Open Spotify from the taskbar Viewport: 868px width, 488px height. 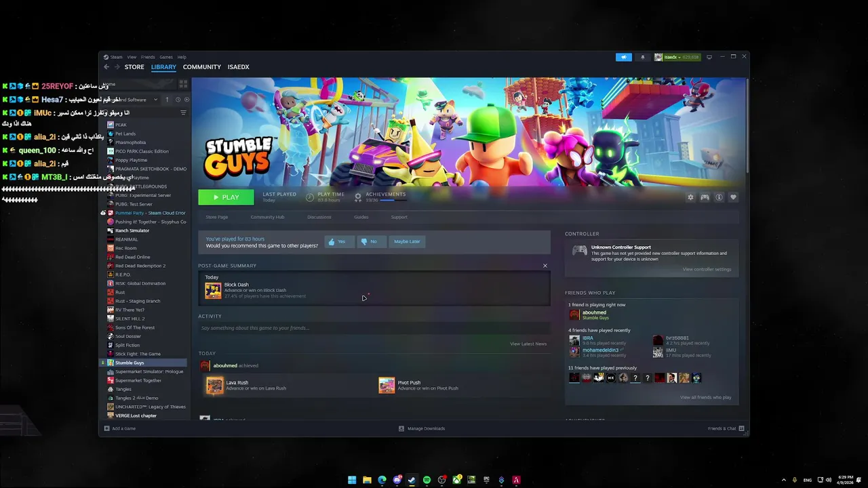[x=427, y=480]
